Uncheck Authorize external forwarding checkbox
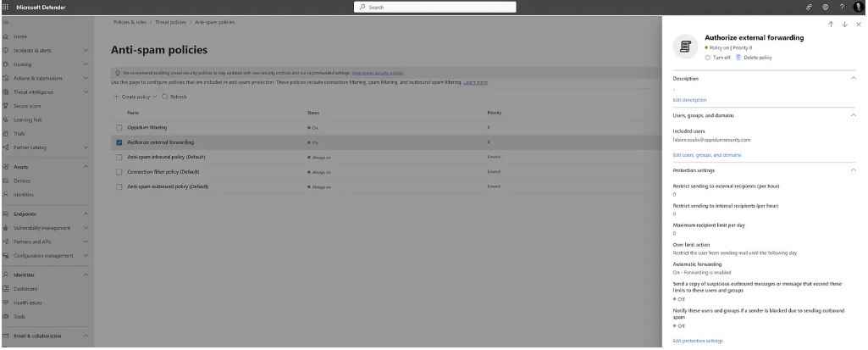This screenshot has width=868, height=350. pyautogui.click(x=119, y=142)
